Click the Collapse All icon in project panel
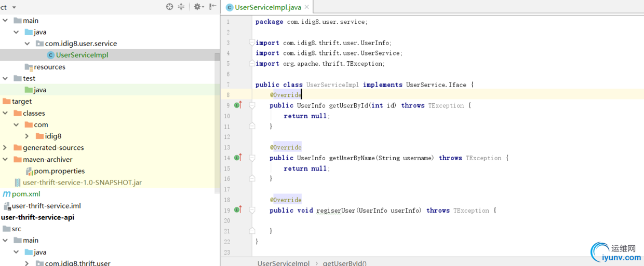This screenshot has width=644, height=266. (x=181, y=7)
